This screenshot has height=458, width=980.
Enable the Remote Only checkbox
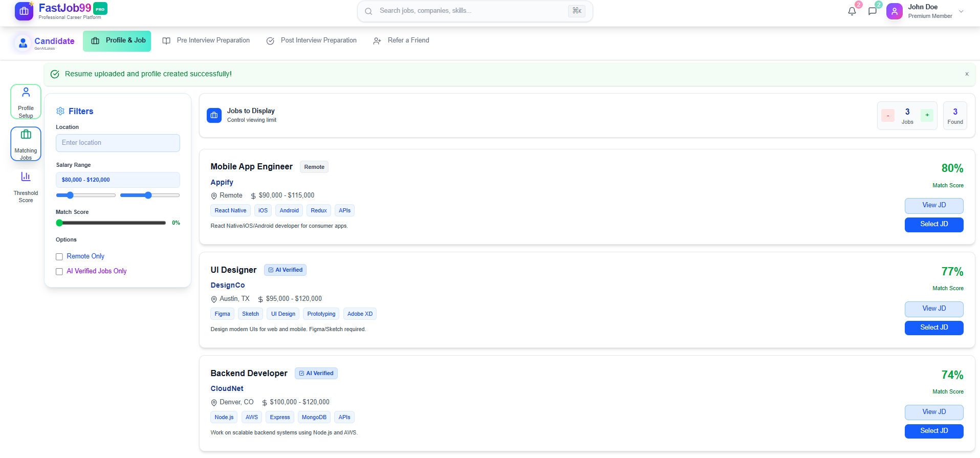click(x=59, y=257)
